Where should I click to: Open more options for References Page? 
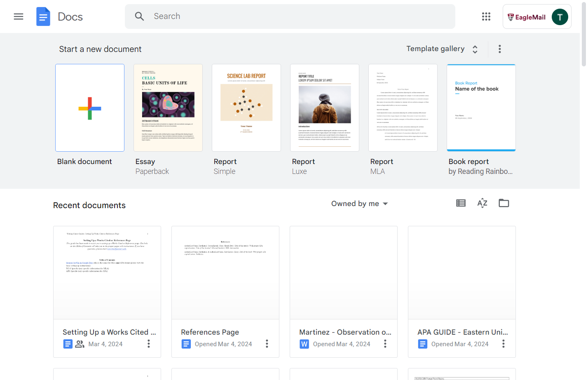267,344
